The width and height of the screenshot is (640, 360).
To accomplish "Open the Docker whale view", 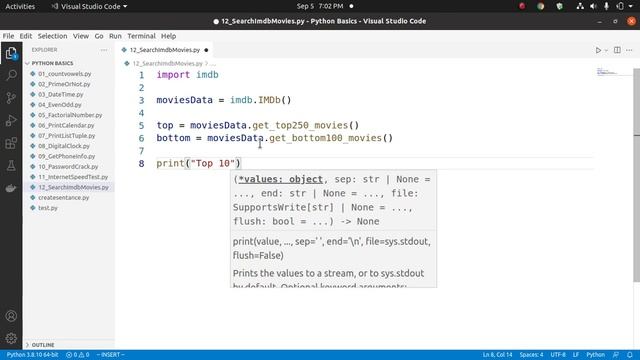I will point(11,188).
